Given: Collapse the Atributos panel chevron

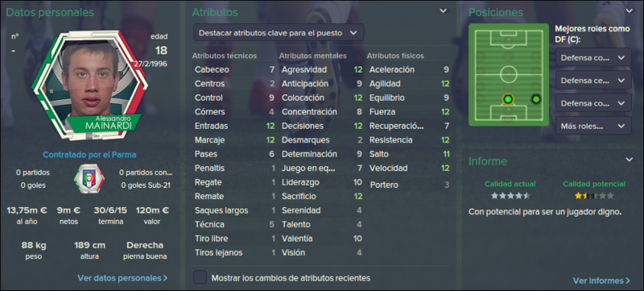Looking at the screenshot, I should (444, 11).
